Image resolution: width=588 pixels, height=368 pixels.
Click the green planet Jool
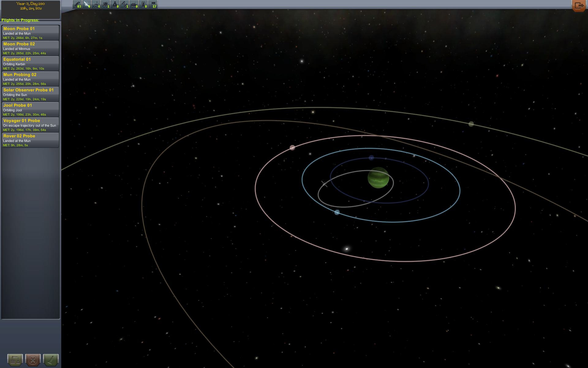(378, 178)
